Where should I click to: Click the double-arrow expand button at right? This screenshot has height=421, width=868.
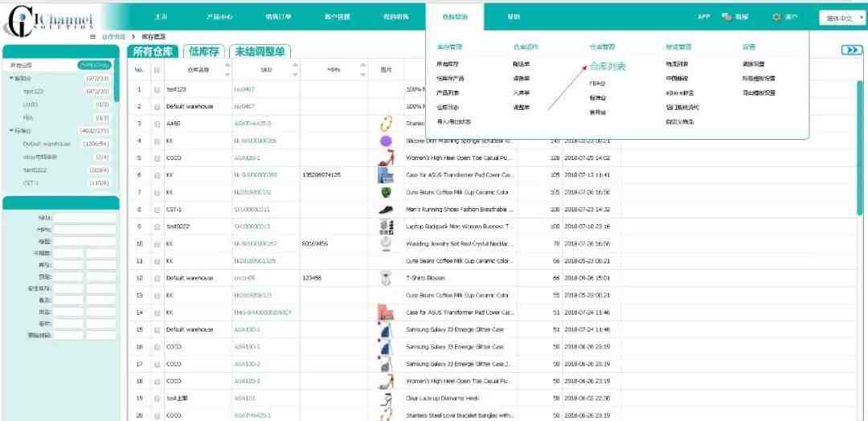pos(851,51)
